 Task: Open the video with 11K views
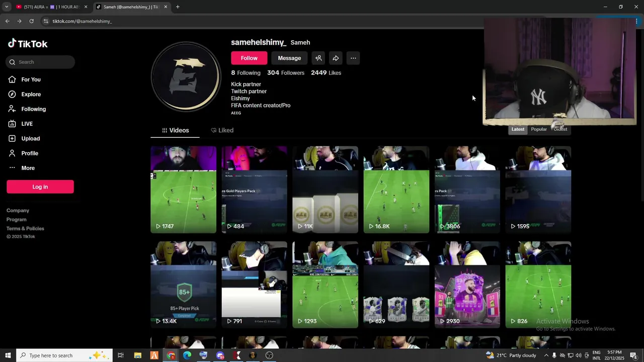[325, 190]
